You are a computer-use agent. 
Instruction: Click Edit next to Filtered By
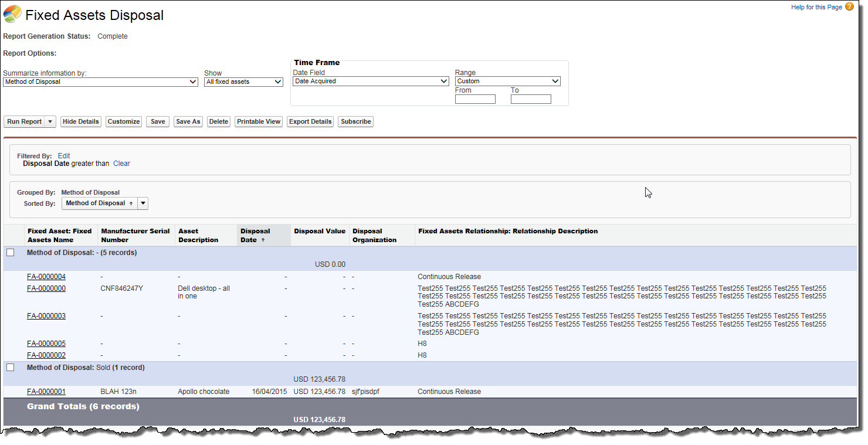pos(63,155)
